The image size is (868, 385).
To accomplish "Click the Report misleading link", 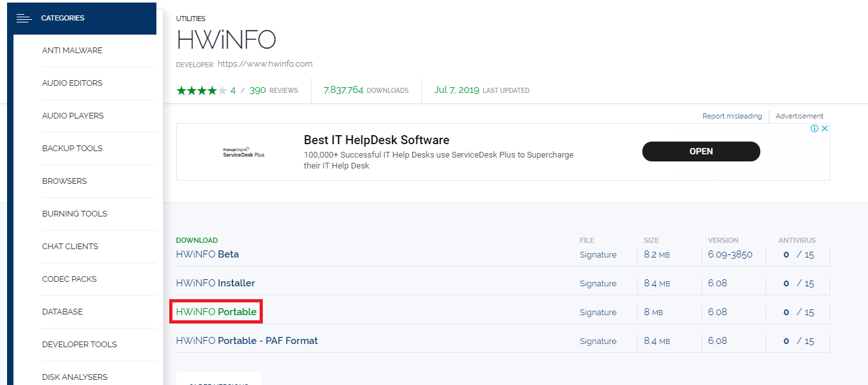I will pos(732,116).
